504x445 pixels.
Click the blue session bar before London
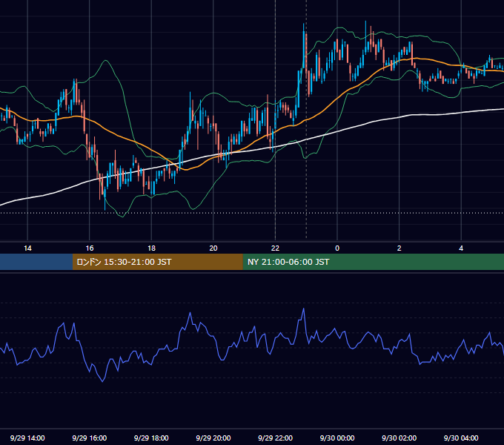pyautogui.click(x=36, y=262)
